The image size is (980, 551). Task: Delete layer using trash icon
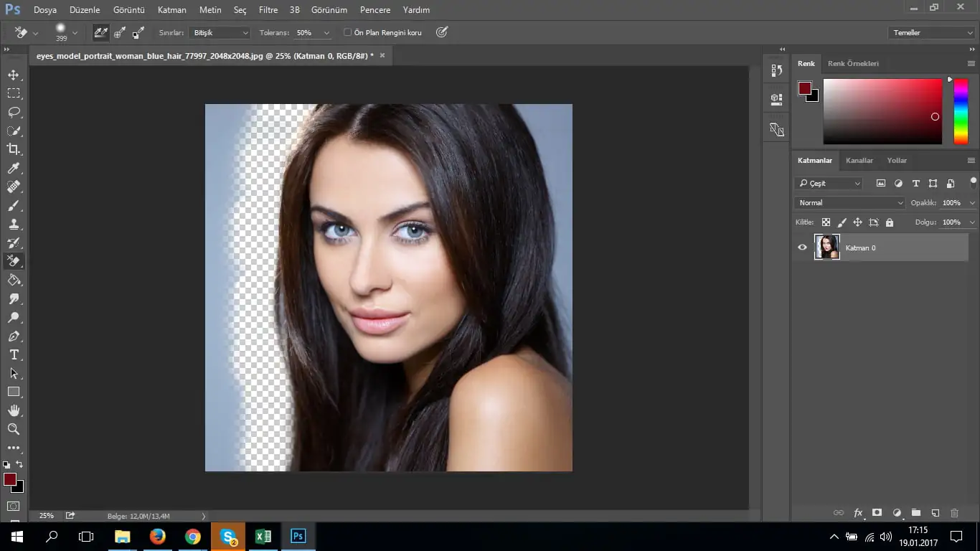pos(954,513)
